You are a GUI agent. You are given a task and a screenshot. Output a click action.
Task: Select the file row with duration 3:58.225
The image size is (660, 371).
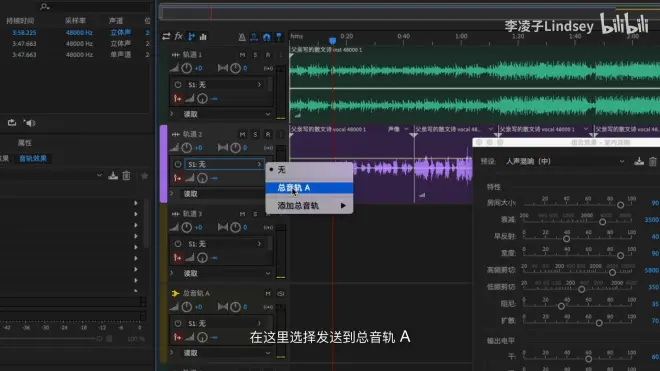click(75, 32)
